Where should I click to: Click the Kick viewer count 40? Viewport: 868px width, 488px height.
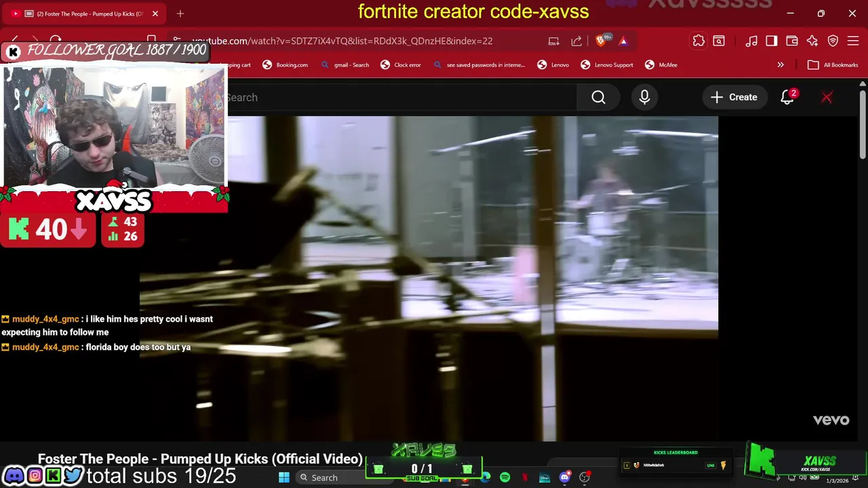47,230
